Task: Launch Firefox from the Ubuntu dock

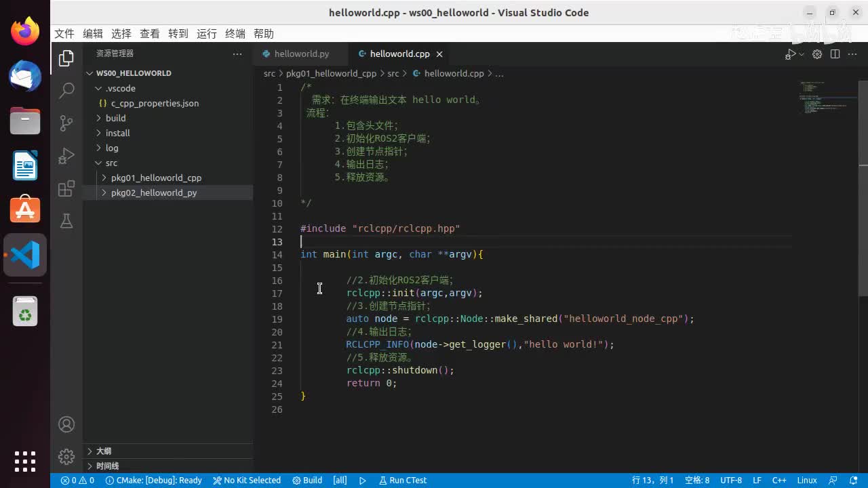Action: 25,30
